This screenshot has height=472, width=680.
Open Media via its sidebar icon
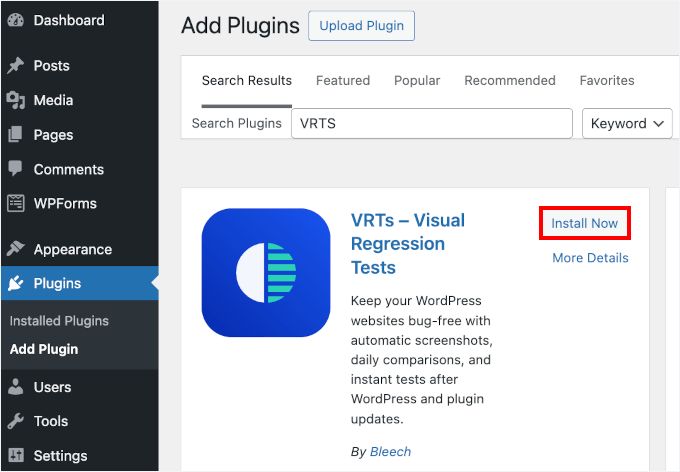click(x=16, y=100)
